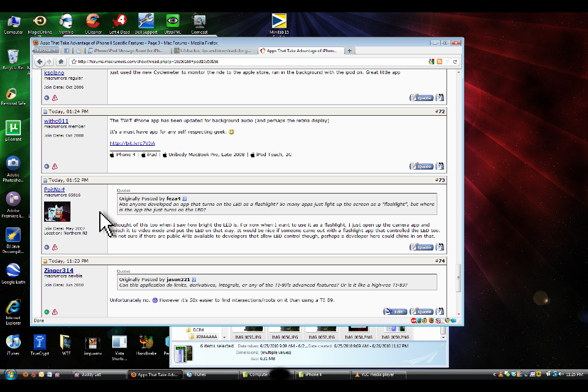Click the Edit button on post #74
This screenshot has width=588, height=392.
coord(395,311)
